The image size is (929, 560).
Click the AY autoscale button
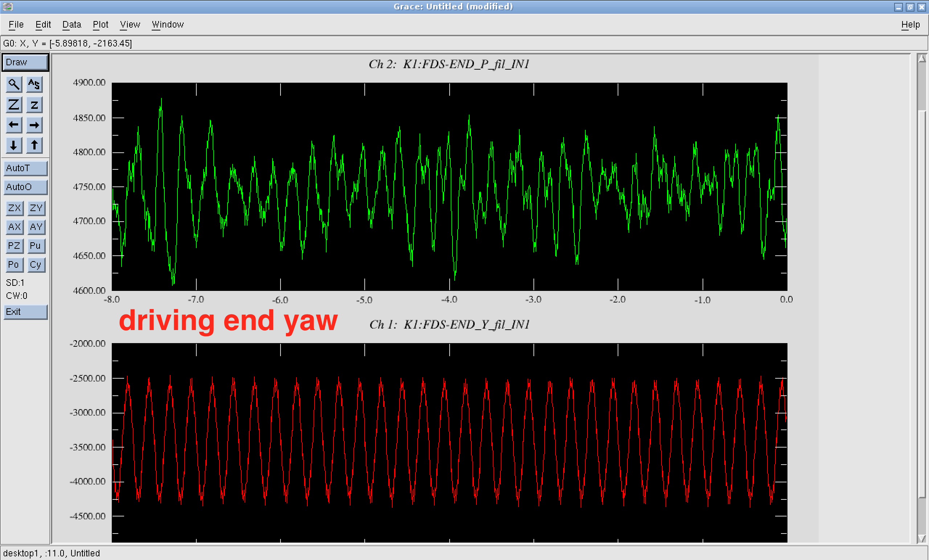point(37,227)
